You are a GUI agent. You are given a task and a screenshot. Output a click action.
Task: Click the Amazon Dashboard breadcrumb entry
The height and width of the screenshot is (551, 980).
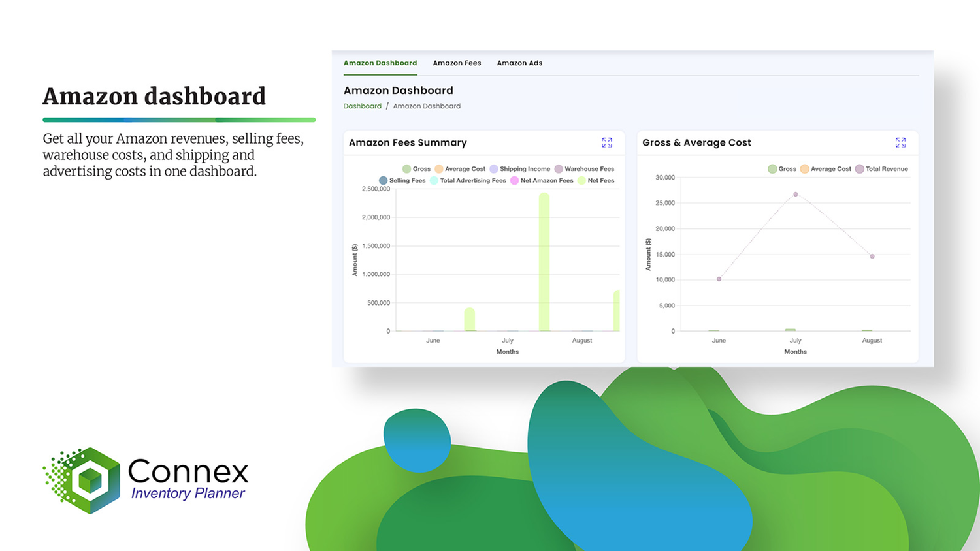(427, 106)
